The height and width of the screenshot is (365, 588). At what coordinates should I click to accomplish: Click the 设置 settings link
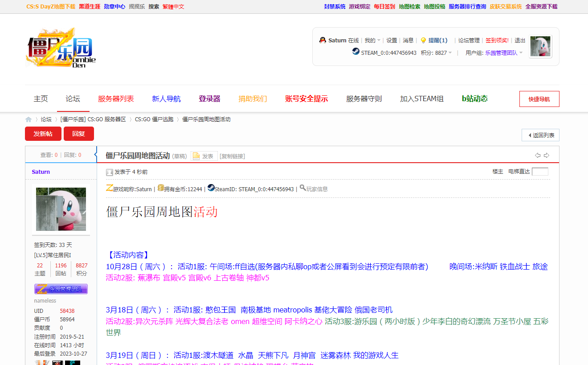tap(392, 40)
